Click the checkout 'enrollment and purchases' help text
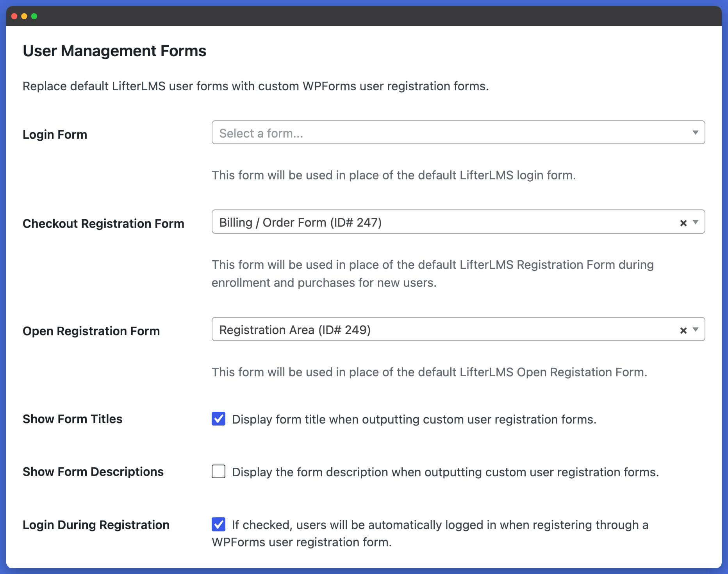 [x=433, y=274]
